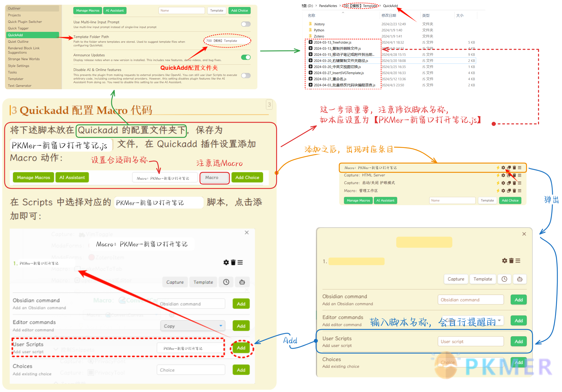
Task: Click PandaNotes in explorer breadcrumb path
Action: coord(328,6)
